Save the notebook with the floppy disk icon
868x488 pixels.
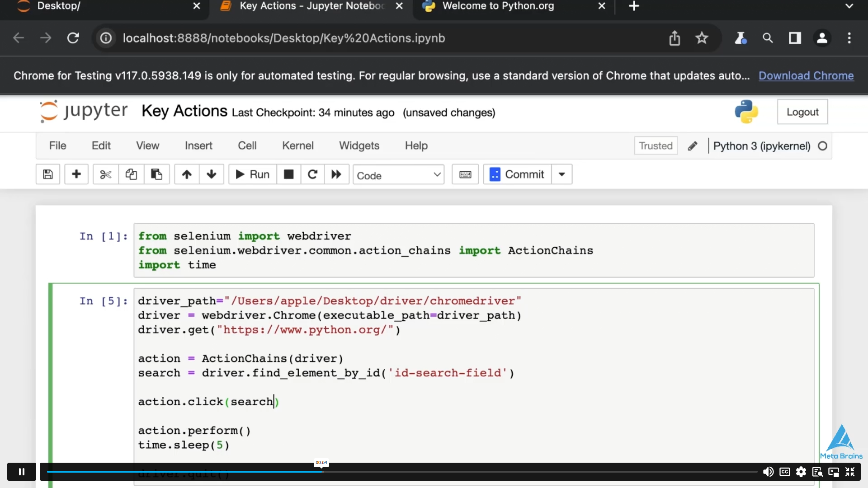point(48,174)
